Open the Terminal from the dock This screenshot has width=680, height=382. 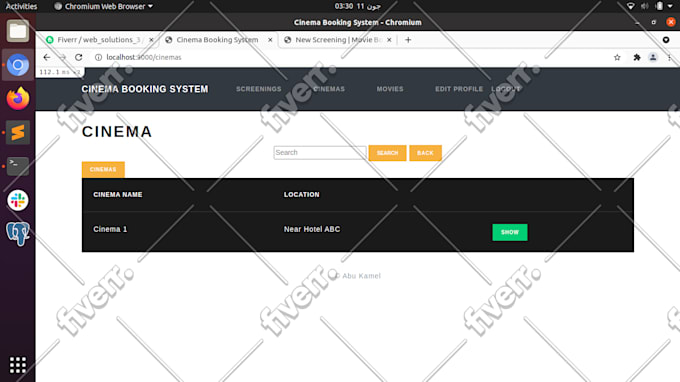point(18,166)
